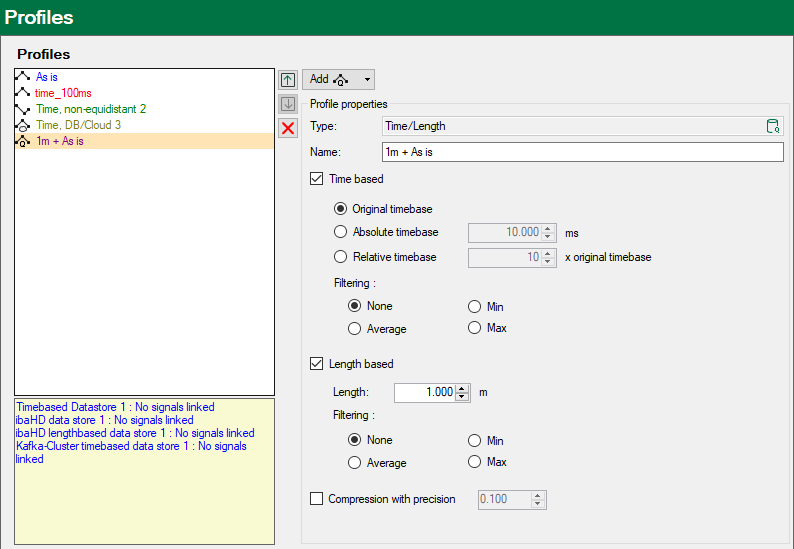794x549 pixels.
Task: Delete profile with the red X icon
Action: [288, 128]
